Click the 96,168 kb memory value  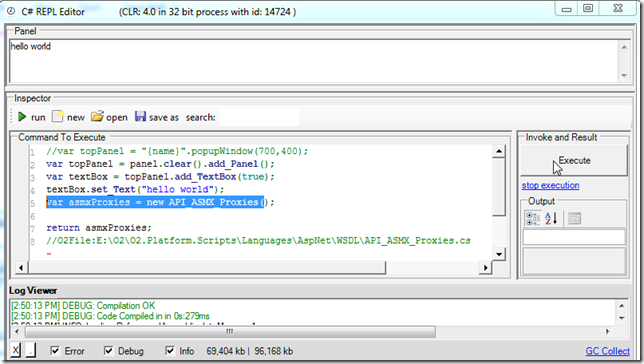click(274, 351)
